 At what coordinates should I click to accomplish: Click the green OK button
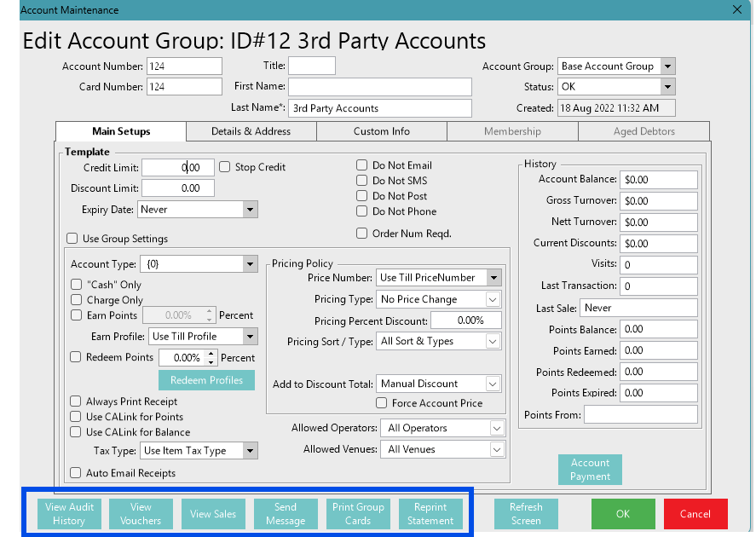click(x=623, y=513)
